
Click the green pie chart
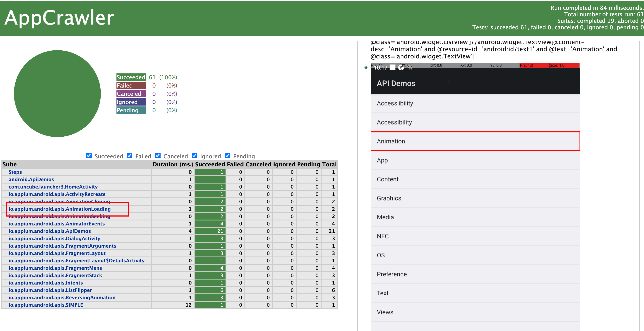click(x=57, y=94)
